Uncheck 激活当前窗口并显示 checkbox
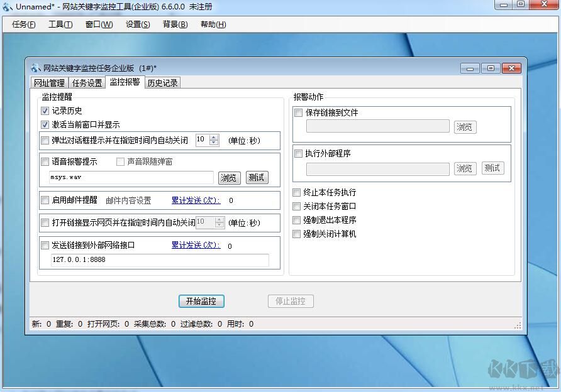Screen dimensions: 561x392 click(45, 125)
